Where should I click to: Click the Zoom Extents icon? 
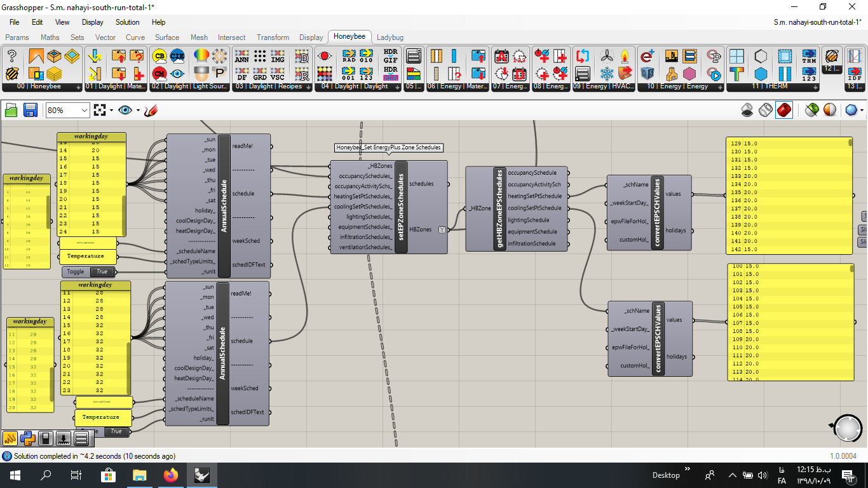click(100, 111)
